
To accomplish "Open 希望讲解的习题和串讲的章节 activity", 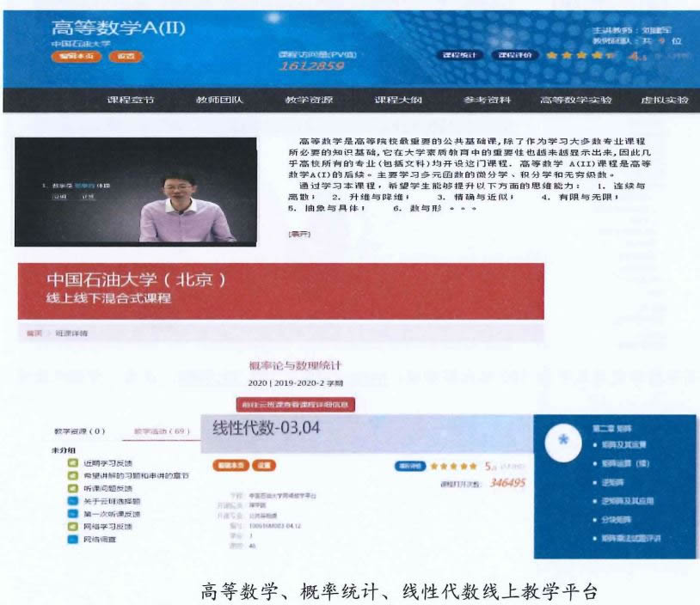I will coord(136,475).
